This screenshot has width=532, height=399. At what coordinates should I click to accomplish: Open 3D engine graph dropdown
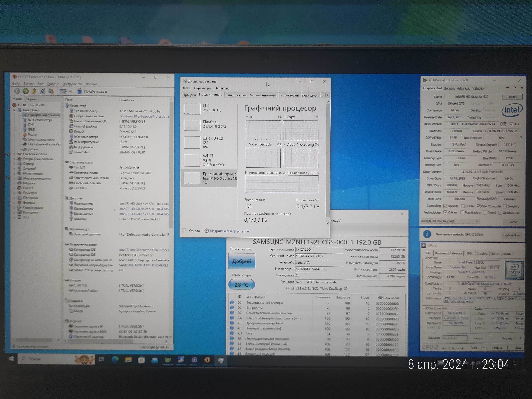click(x=247, y=117)
